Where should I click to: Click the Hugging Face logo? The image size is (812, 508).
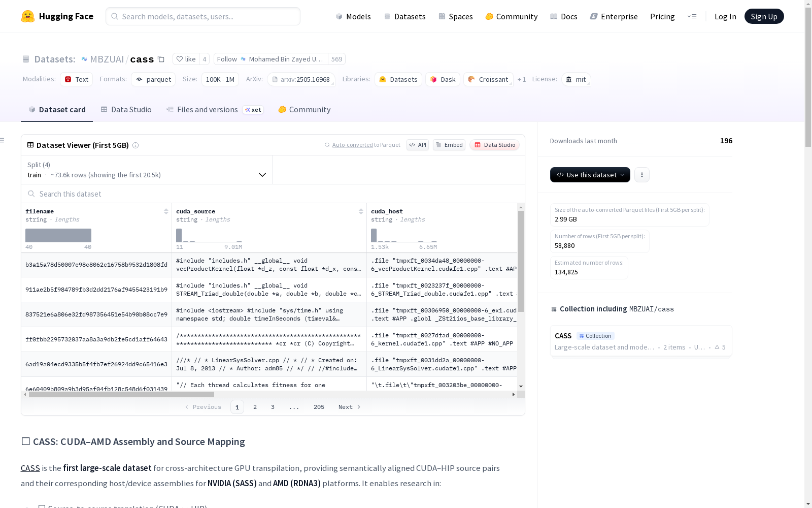click(57, 16)
